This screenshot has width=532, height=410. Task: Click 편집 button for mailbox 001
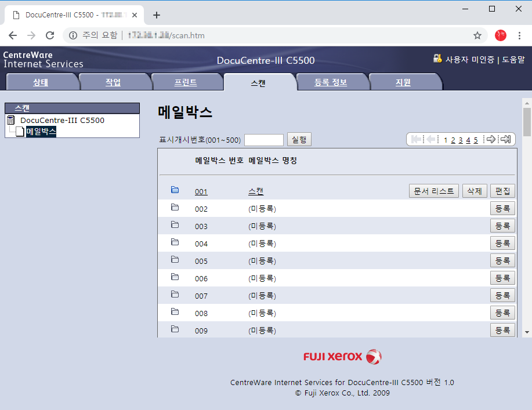[x=502, y=191]
